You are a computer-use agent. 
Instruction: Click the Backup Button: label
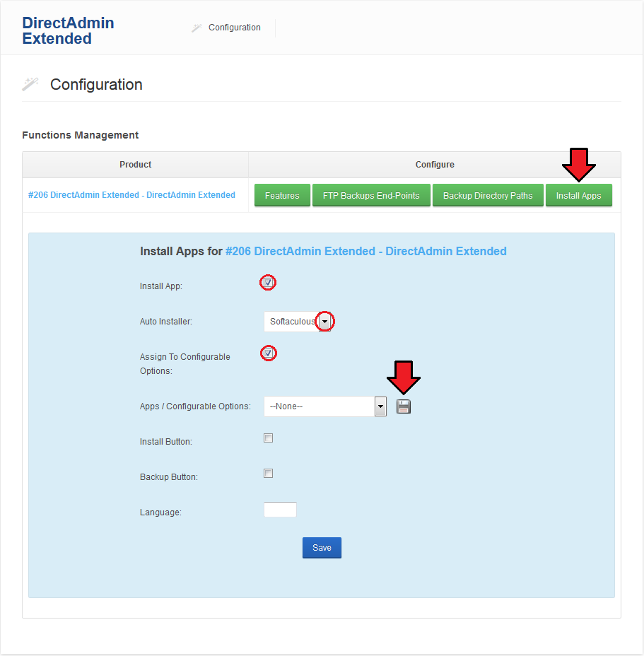pyautogui.click(x=169, y=477)
